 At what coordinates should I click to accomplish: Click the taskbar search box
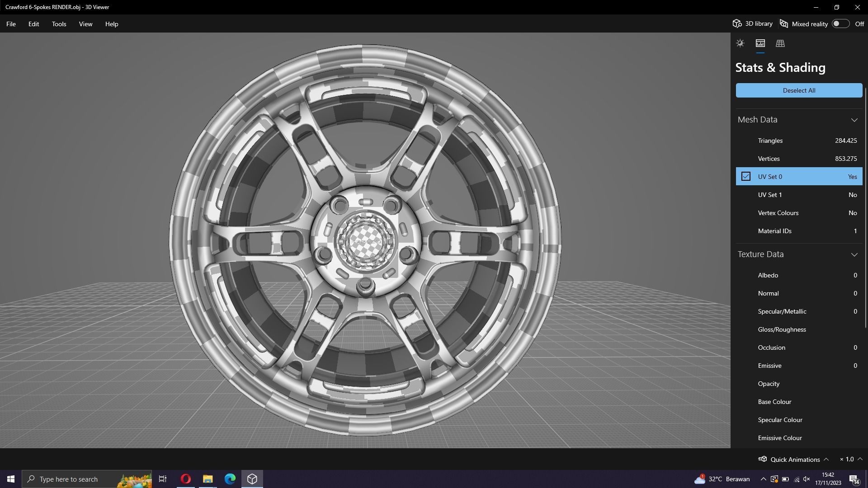87,479
